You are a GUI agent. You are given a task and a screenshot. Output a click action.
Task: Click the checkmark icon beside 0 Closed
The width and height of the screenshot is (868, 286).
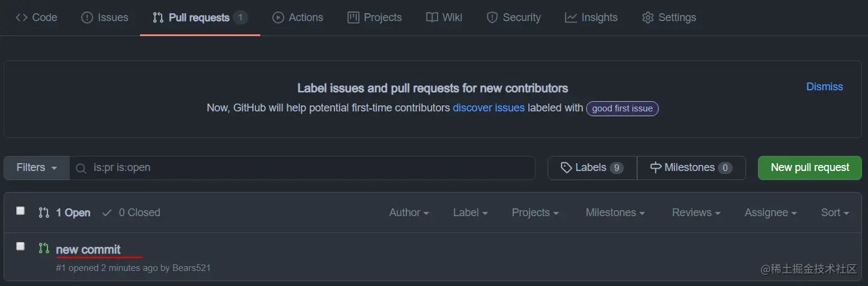(107, 213)
